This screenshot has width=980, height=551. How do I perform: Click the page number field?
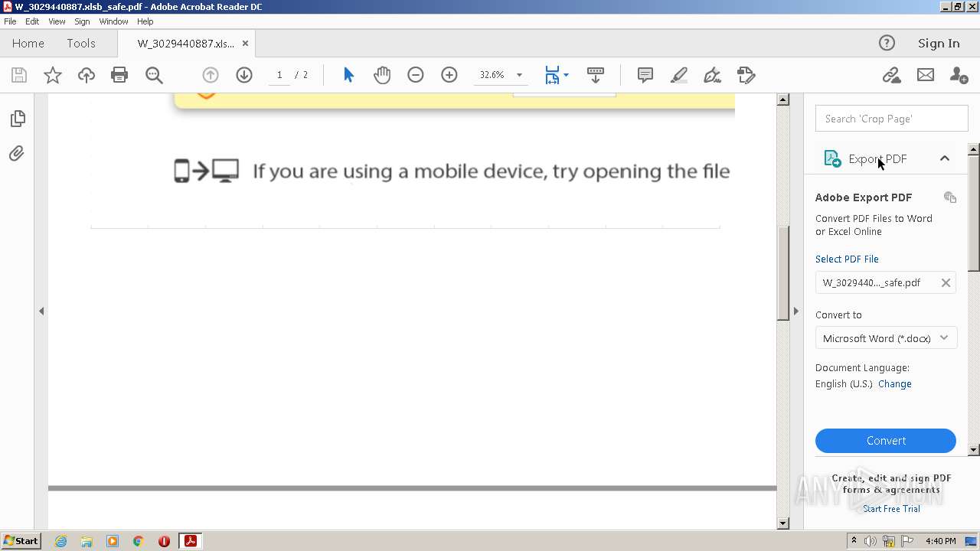[279, 75]
